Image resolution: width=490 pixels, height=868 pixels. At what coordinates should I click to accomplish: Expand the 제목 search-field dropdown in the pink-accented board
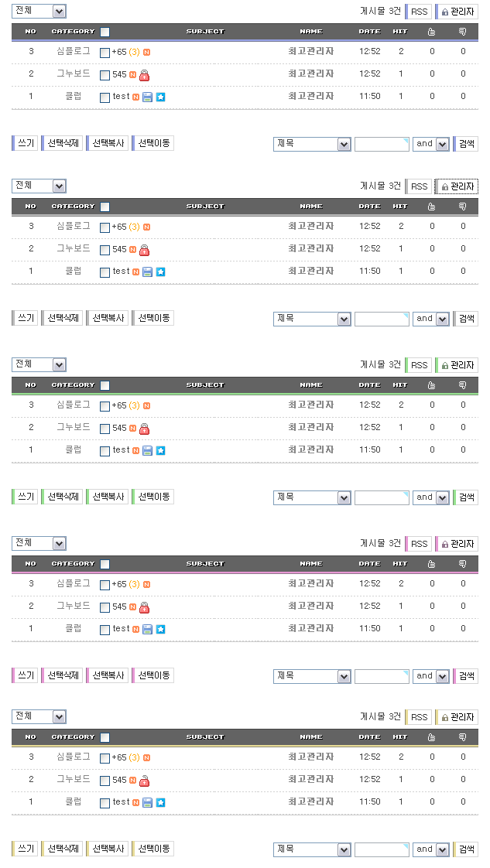click(x=313, y=676)
